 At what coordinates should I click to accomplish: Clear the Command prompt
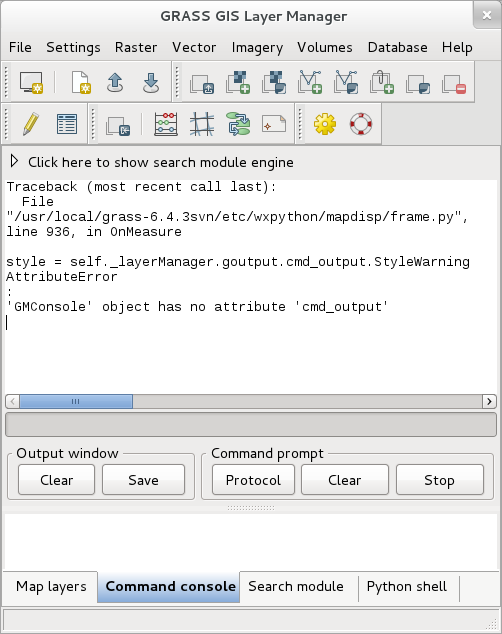coord(345,480)
